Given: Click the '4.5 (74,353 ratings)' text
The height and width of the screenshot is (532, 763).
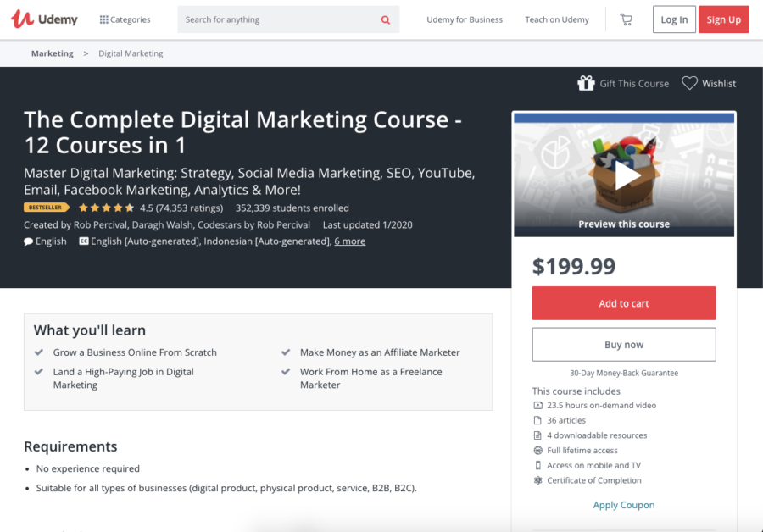Looking at the screenshot, I should coord(181,208).
